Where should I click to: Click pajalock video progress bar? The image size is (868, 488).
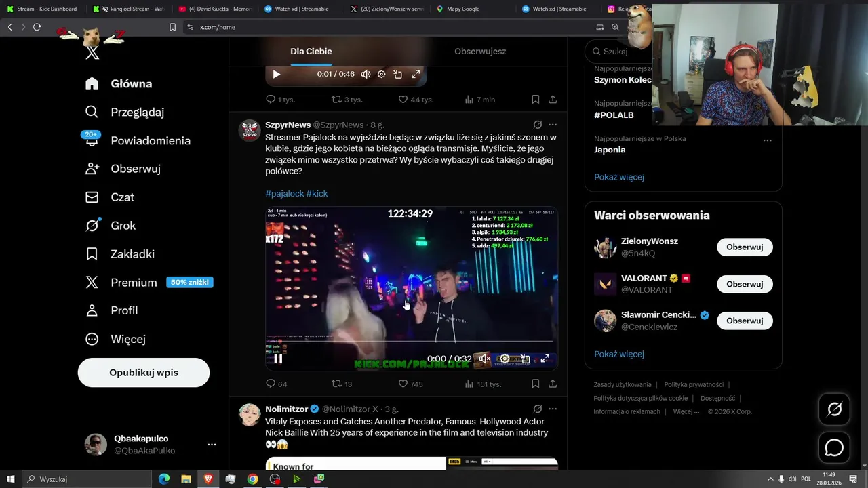pos(411,342)
